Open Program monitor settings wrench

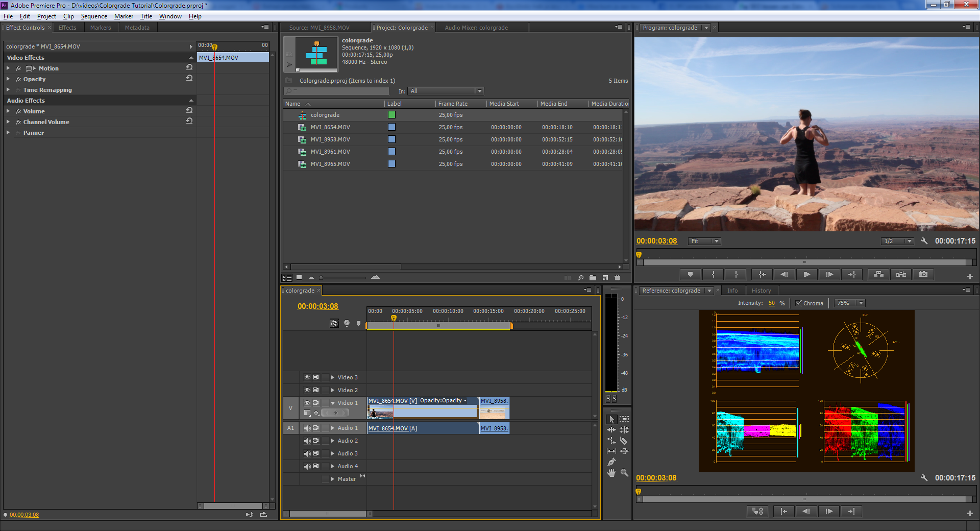point(924,241)
